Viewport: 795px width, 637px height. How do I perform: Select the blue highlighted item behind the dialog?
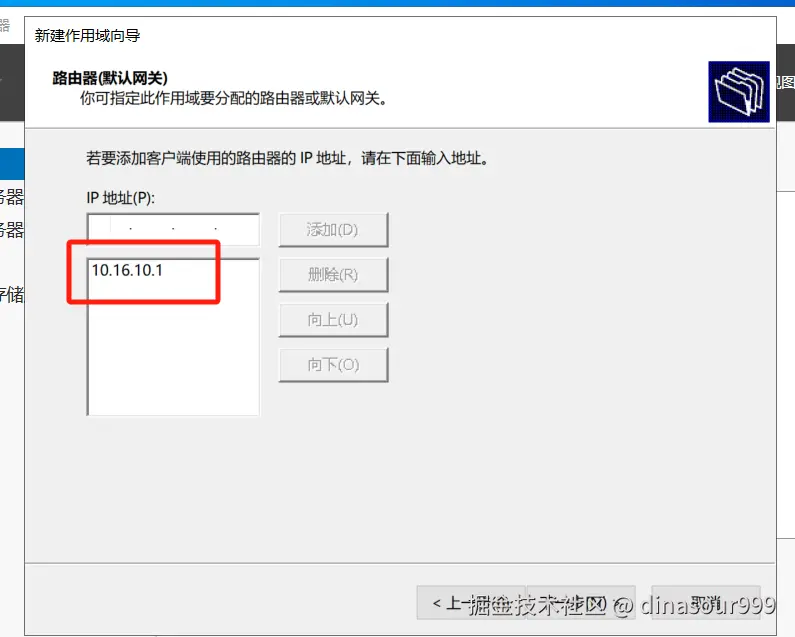[12, 163]
